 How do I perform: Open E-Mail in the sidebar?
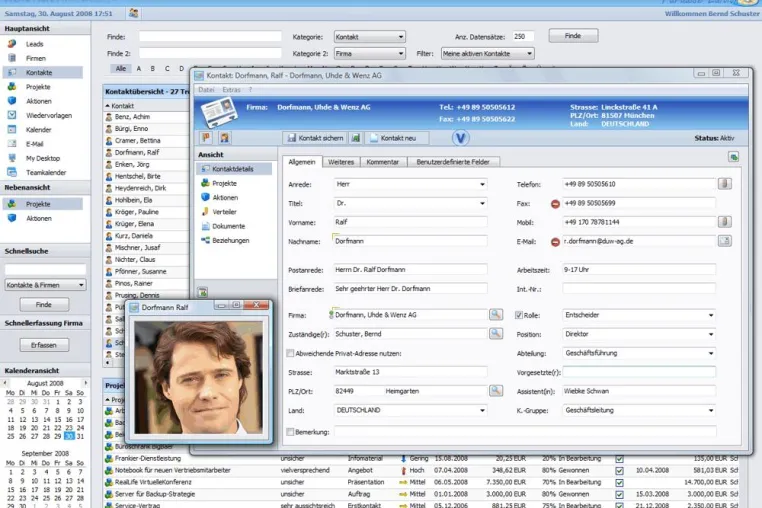point(35,144)
